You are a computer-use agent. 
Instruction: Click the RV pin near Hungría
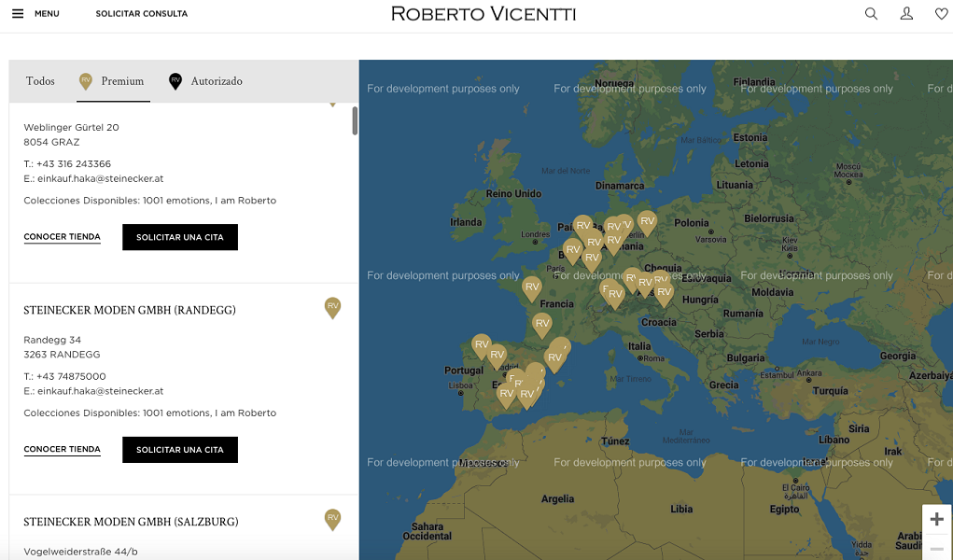click(x=665, y=294)
